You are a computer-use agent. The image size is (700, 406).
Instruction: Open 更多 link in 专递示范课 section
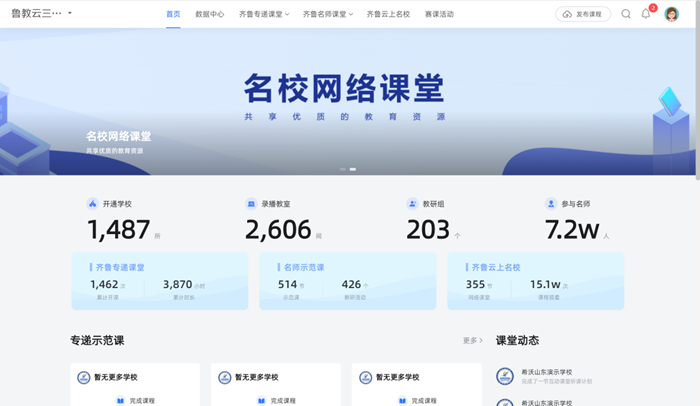(x=472, y=341)
